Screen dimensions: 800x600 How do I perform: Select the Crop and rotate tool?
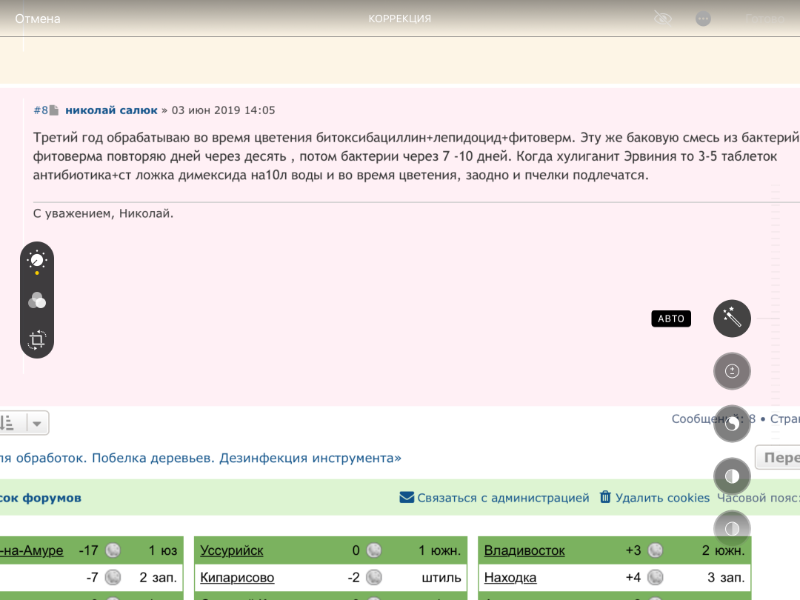pyautogui.click(x=37, y=339)
